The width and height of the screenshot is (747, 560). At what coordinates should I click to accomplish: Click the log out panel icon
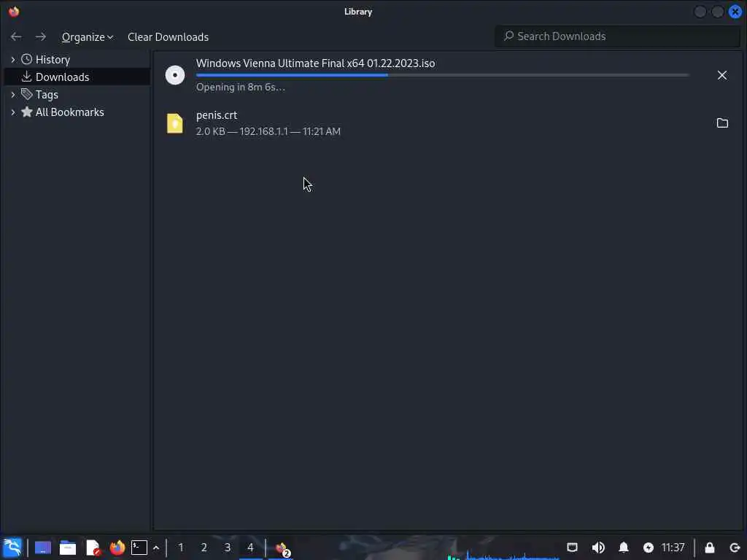point(735,548)
